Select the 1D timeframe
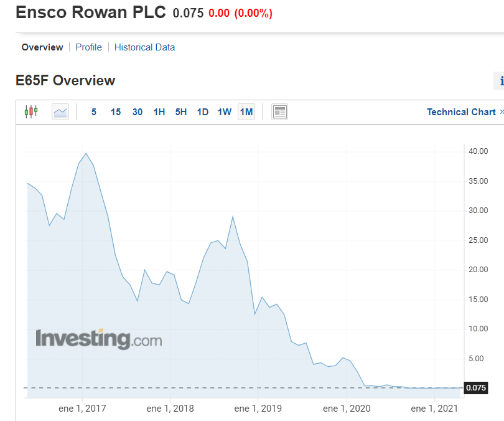This screenshot has width=504, height=421. coord(202,112)
